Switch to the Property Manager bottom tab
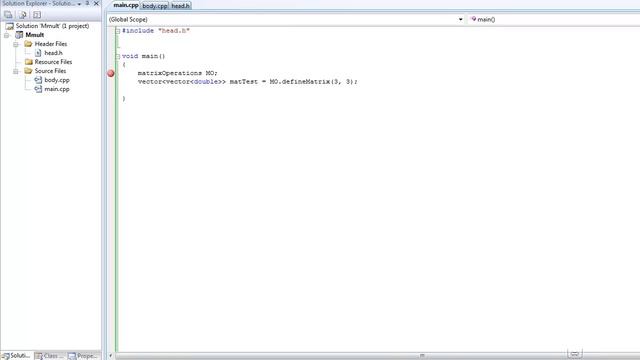This screenshot has width=640, height=360. pyautogui.click(x=84, y=356)
